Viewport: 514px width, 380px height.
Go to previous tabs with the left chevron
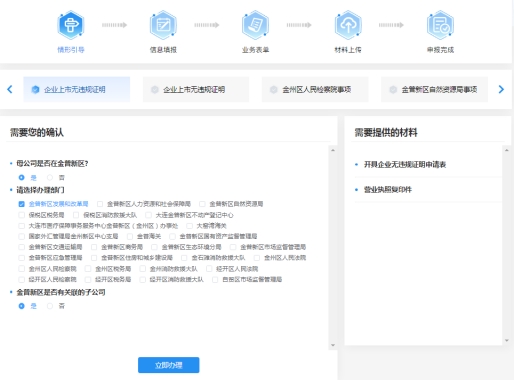point(10,89)
